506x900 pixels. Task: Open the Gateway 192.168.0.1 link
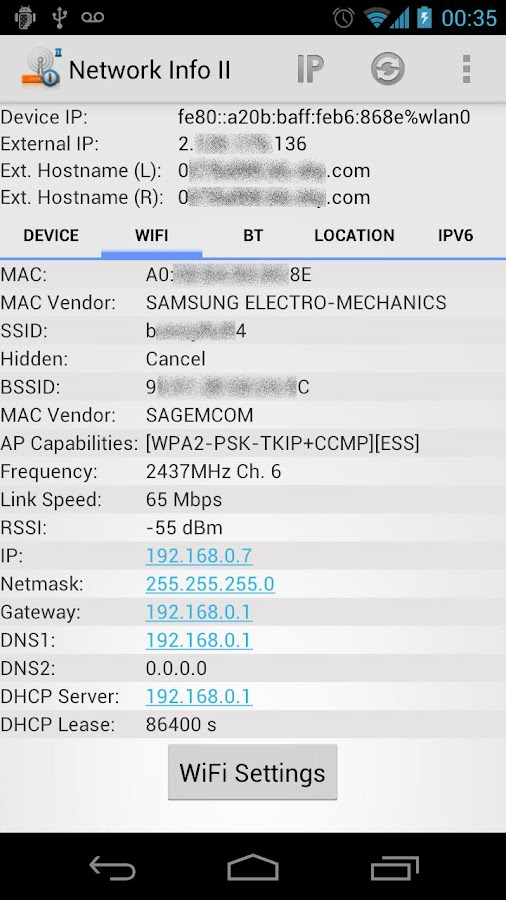point(198,612)
